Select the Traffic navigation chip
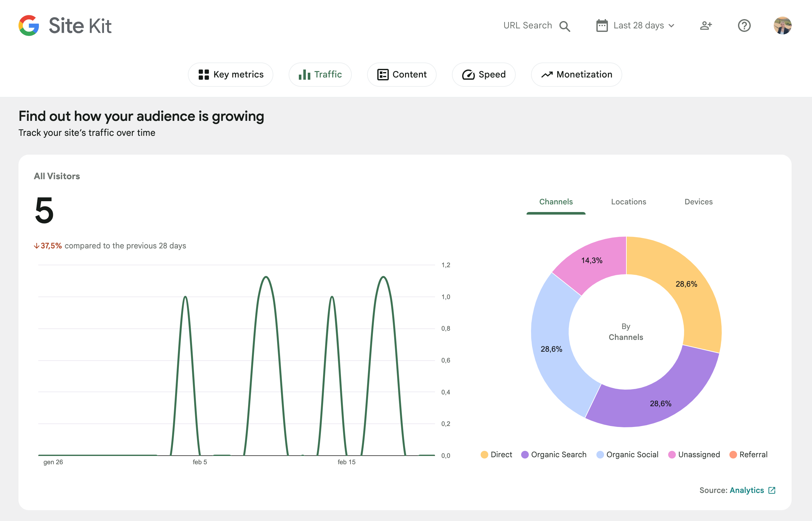Image resolution: width=812 pixels, height=521 pixels. 320,74
